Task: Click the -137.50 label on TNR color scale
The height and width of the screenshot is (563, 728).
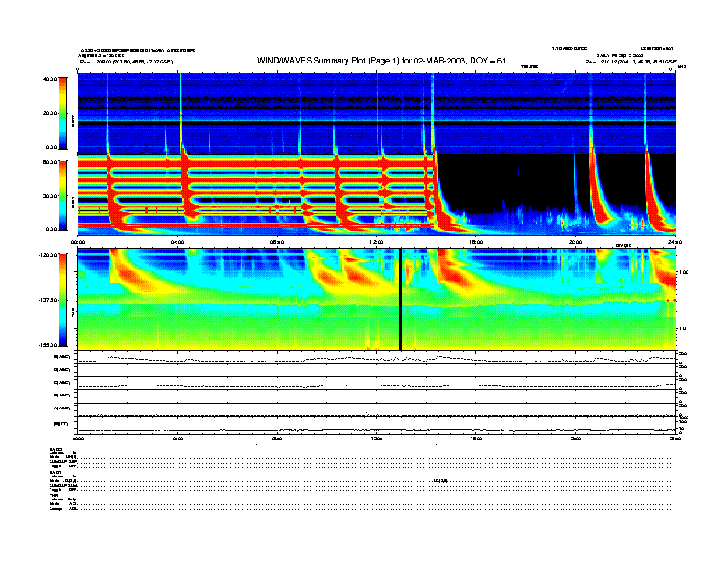Action: click(x=48, y=300)
